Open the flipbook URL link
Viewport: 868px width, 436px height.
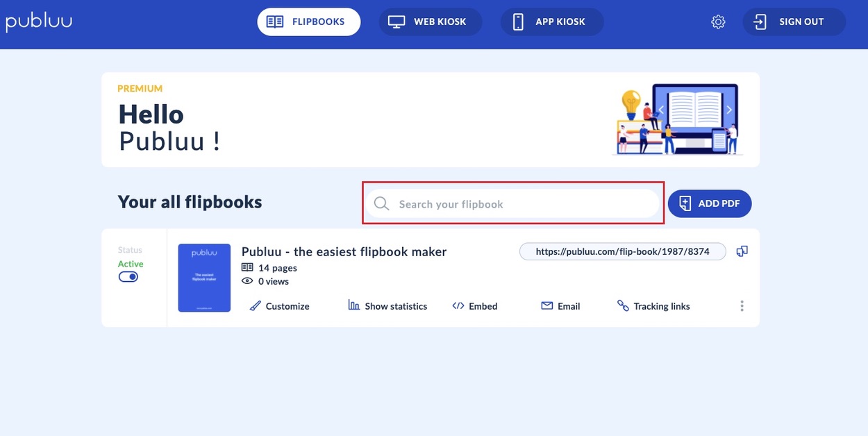[x=622, y=251]
